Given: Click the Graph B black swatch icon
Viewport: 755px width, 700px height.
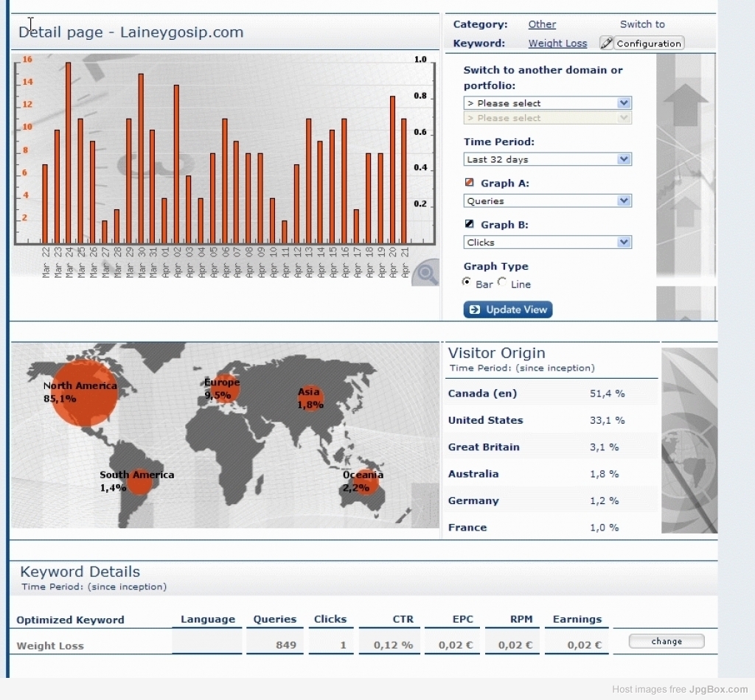Looking at the screenshot, I should pos(469,224).
